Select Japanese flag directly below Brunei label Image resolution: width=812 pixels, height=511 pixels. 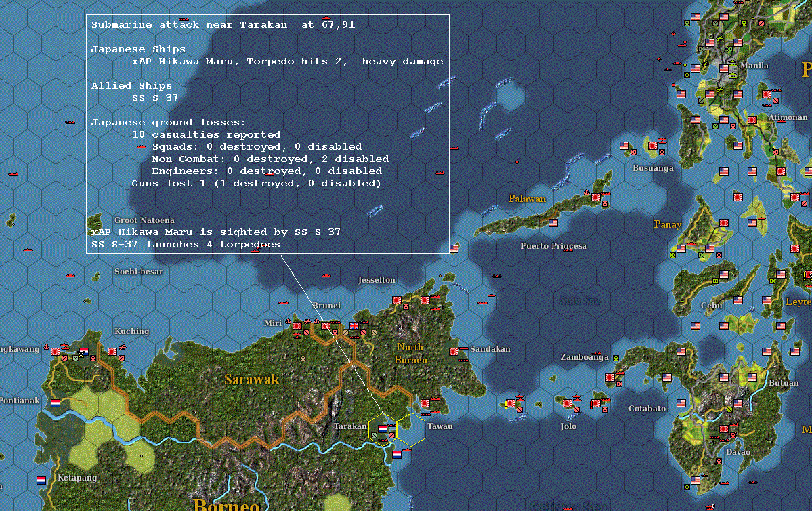pos(325,326)
